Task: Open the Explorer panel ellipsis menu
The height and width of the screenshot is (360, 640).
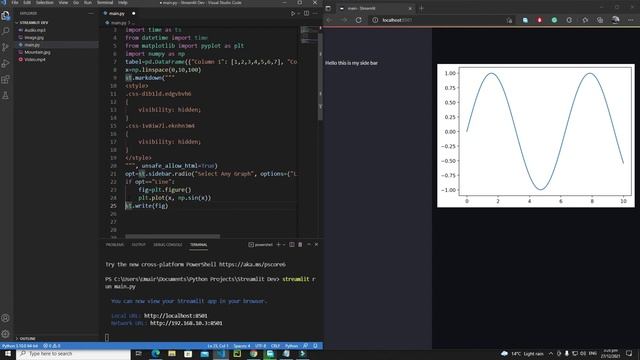Action: click(x=91, y=13)
